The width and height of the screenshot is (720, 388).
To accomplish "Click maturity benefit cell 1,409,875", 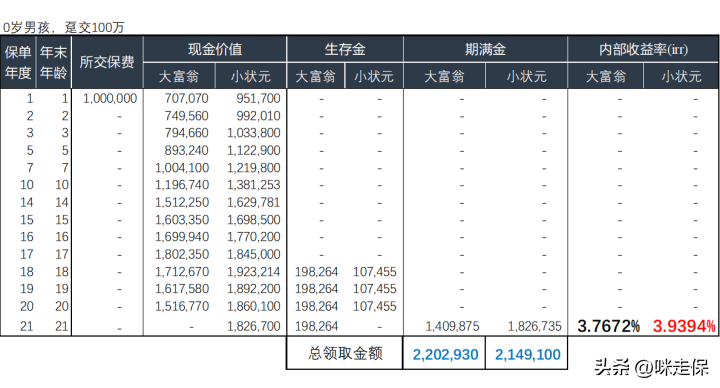I will (452, 326).
